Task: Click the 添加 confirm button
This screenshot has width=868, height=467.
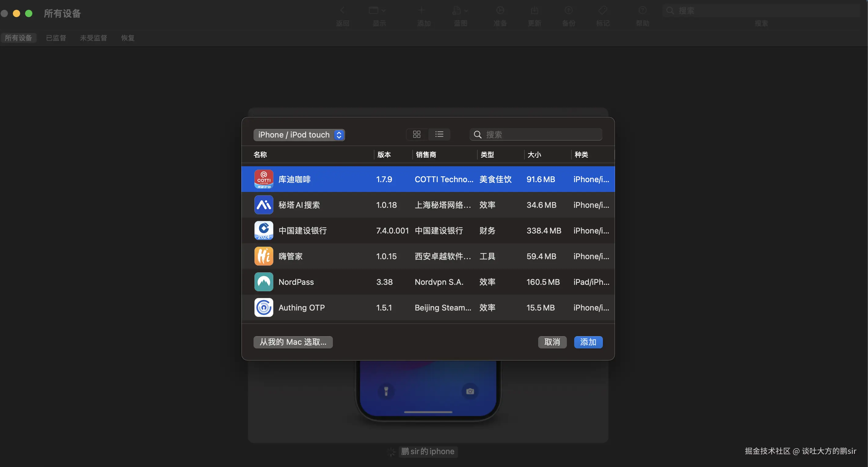Action: pyautogui.click(x=588, y=342)
